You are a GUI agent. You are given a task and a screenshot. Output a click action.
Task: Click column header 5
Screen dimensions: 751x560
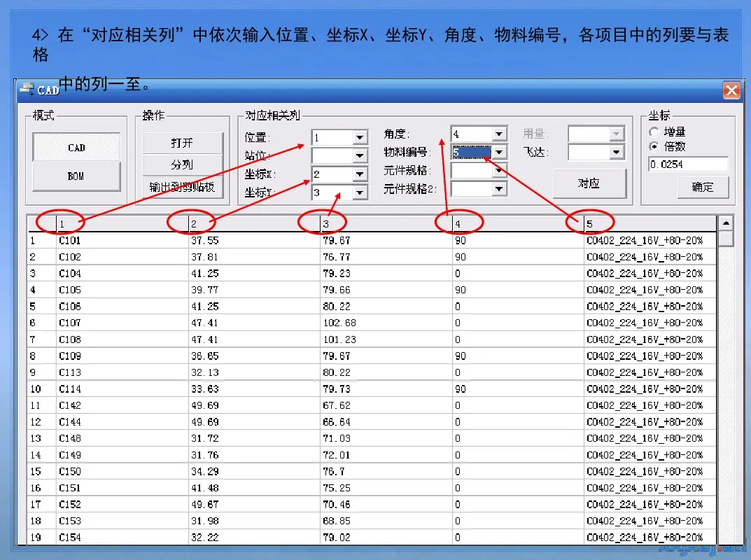650,224
